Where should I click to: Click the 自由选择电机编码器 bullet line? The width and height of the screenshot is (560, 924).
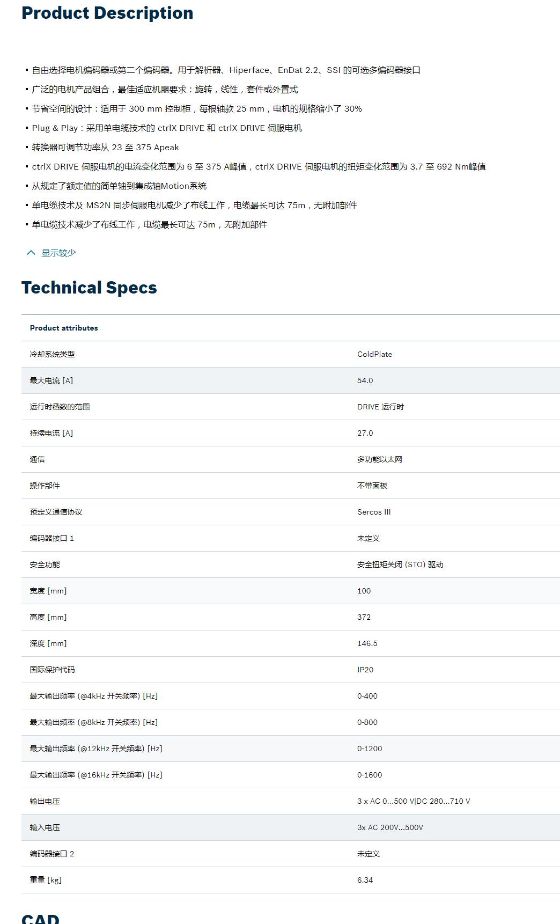[x=226, y=70]
